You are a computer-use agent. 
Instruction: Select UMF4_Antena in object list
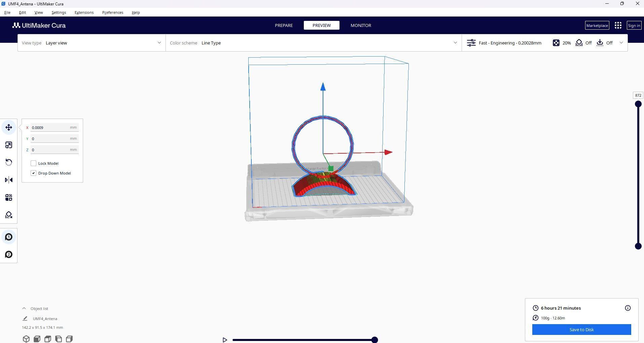point(45,318)
